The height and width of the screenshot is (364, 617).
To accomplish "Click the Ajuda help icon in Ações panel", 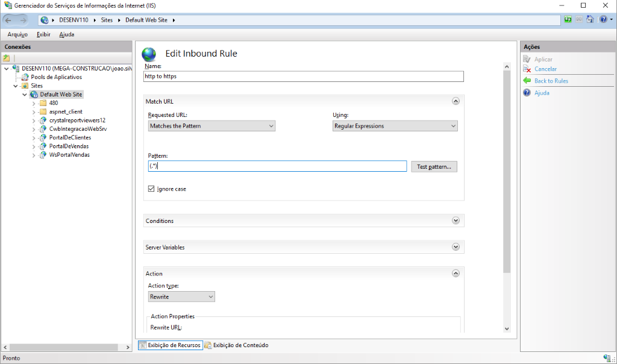I will pos(527,93).
